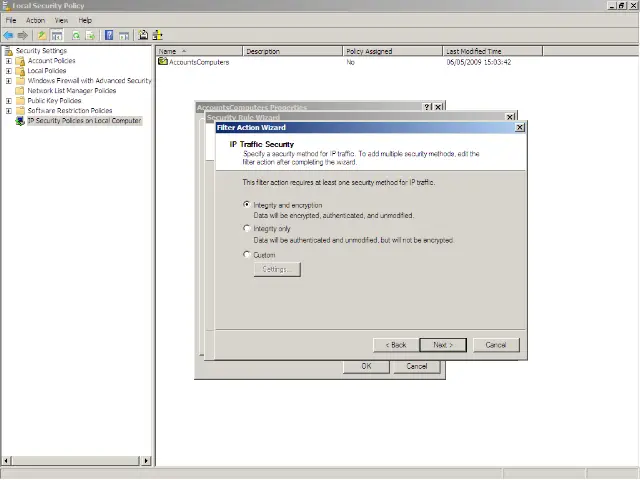This screenshot has height=480, width=640.
Task: Click the Export List toolbar icon
Action: [x=91, y=35]
